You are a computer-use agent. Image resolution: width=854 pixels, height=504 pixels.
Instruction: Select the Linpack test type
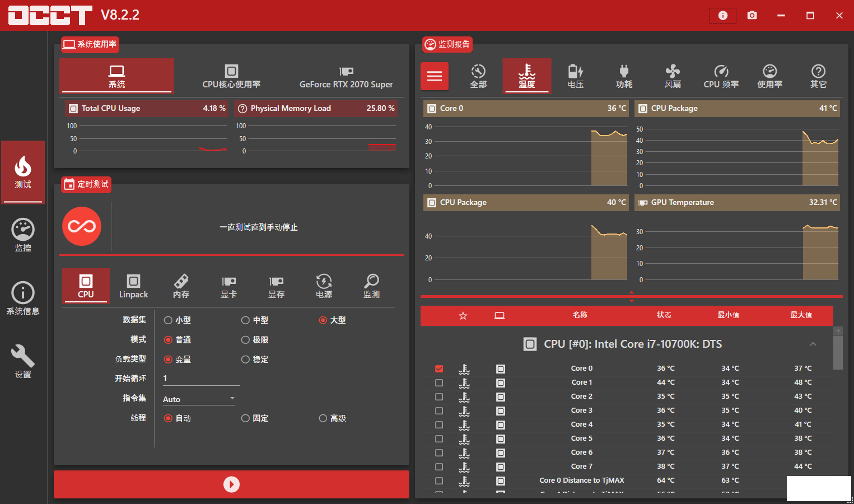pos(133,286)
